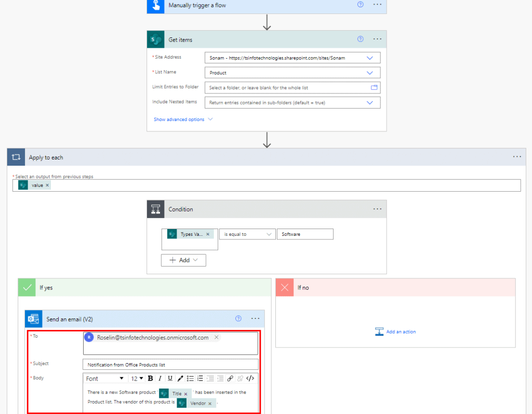Image resolution: width=532 pixels, height=414 pixels.
Task: Click the If no branch header
Action: point(395,287)
